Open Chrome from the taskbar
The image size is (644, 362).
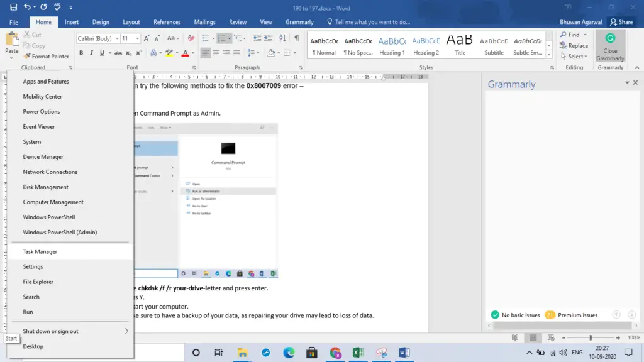pos(335,353)
